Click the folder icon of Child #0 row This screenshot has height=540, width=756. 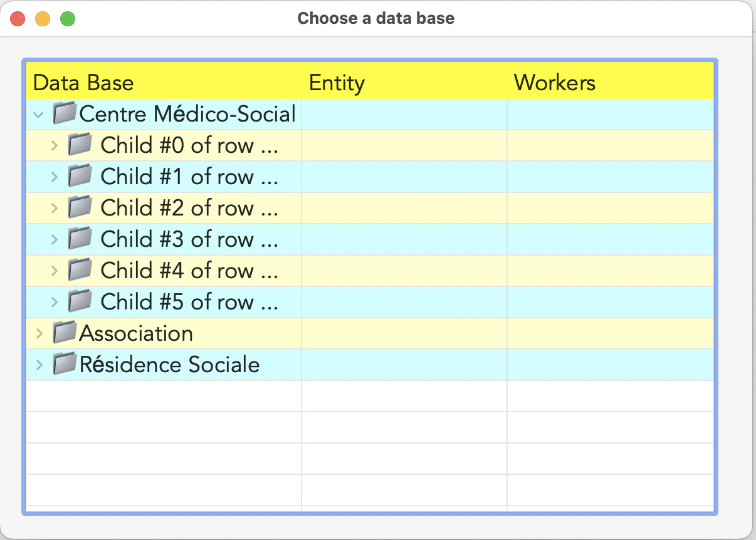click(80, 145)
